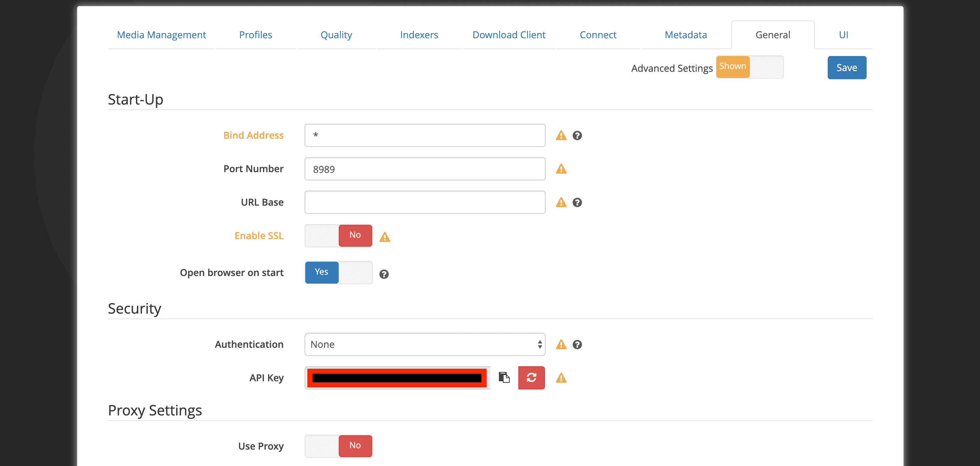This screenshot has width=980, height=466.
Task: View the URL Base help tooltip
Action: (577, 203)
